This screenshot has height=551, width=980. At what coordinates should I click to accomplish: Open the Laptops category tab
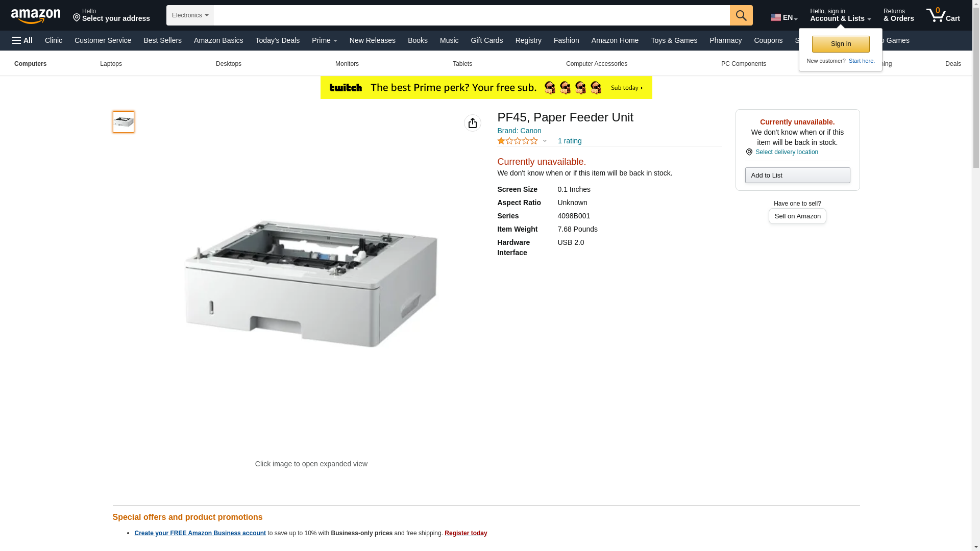(x=111, y=64)
